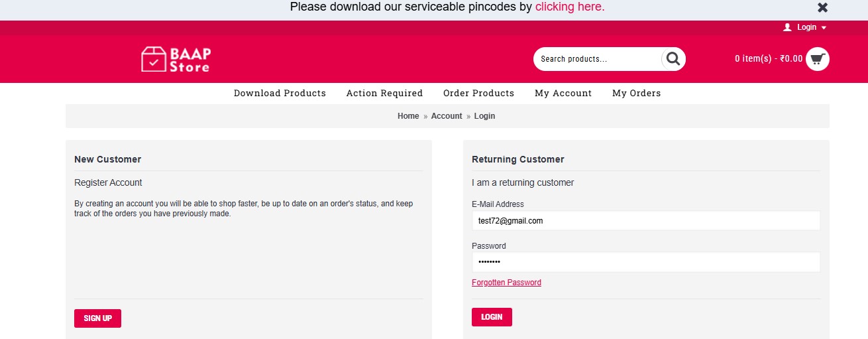Open the shopping cart icon
Image resolution: width=868 pixels, height=339 pixels.
tap(818, 59)
